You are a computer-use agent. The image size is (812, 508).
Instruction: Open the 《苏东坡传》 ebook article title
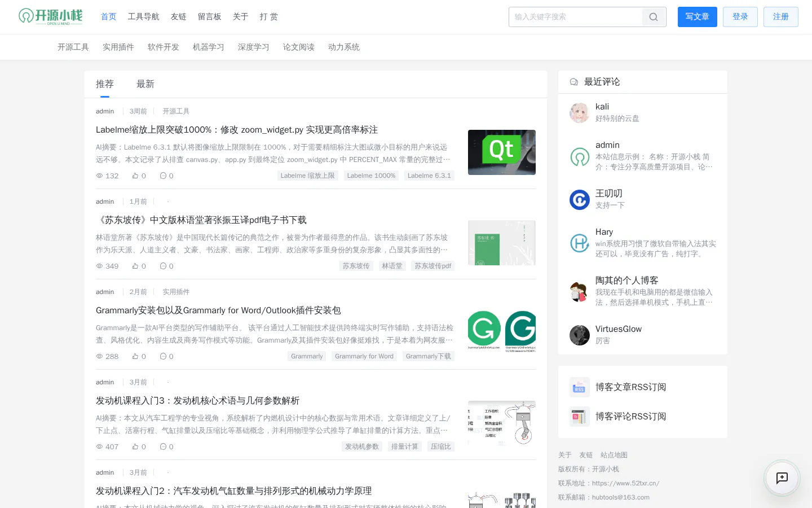(x=201, y=220)
